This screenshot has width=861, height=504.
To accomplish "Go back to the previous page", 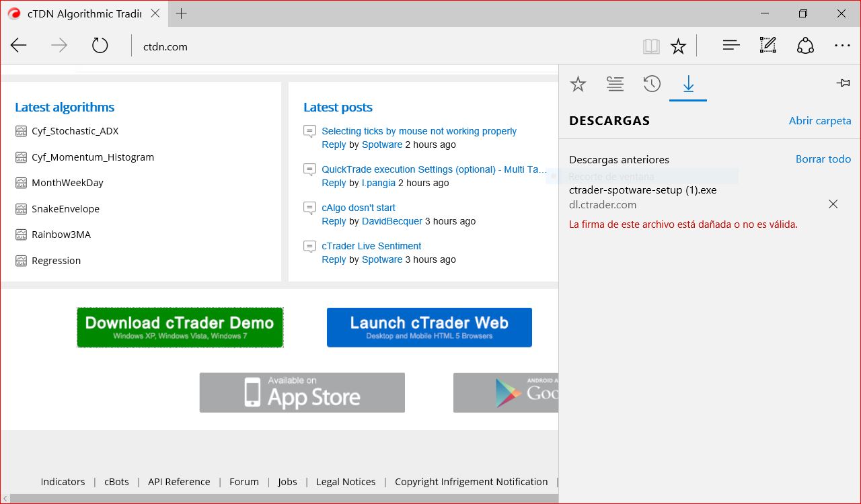I will (x=19, y=46).
